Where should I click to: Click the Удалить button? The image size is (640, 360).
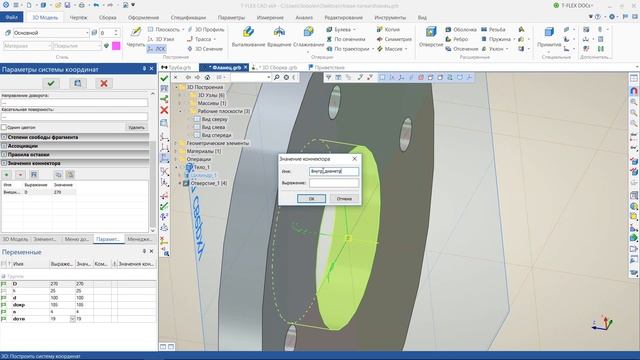[x=136, y=127]
